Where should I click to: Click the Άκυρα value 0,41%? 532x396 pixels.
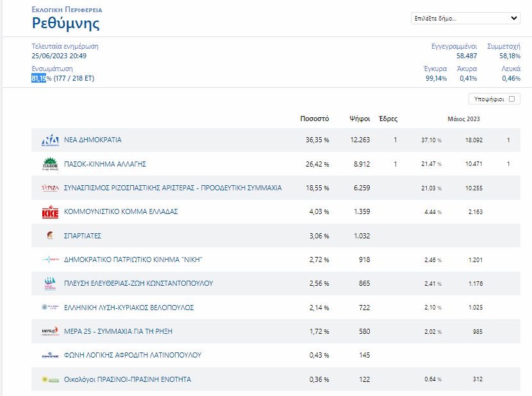[x=468, y=78]
